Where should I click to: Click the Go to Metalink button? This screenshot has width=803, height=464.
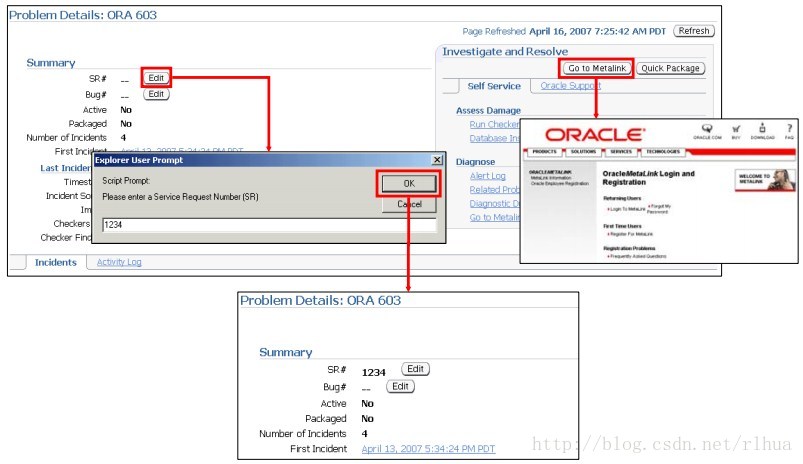[597, 68]
